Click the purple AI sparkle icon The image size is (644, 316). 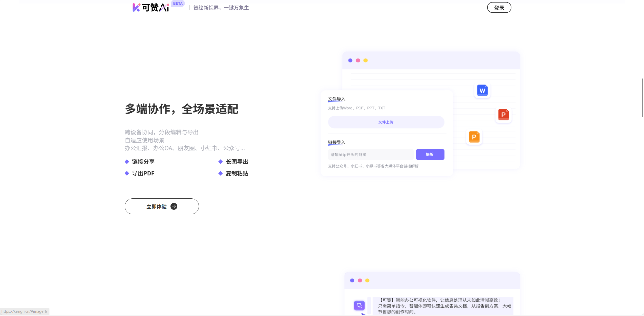[359, 305]
